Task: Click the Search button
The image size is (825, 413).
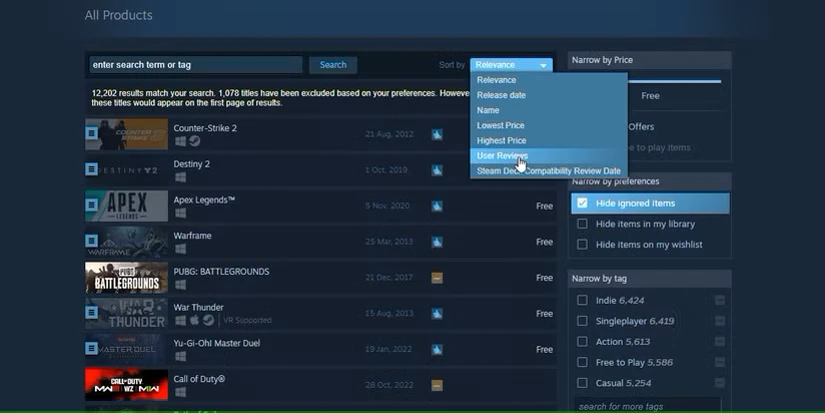Action: tap(333, 65)
